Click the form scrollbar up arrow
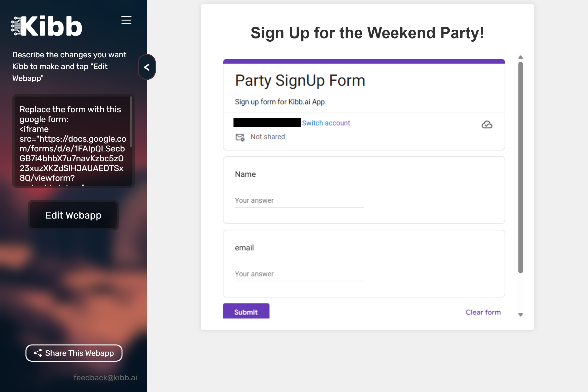Viewport: 588px width, 392px height. pos(520,57)
